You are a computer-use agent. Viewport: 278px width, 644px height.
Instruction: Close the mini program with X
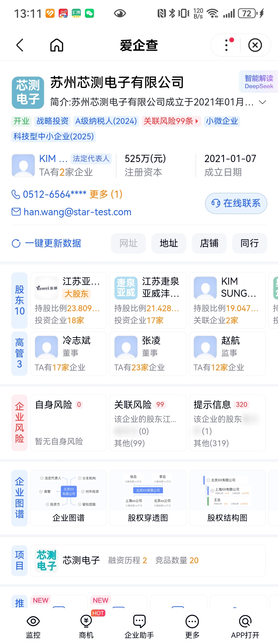255,45
